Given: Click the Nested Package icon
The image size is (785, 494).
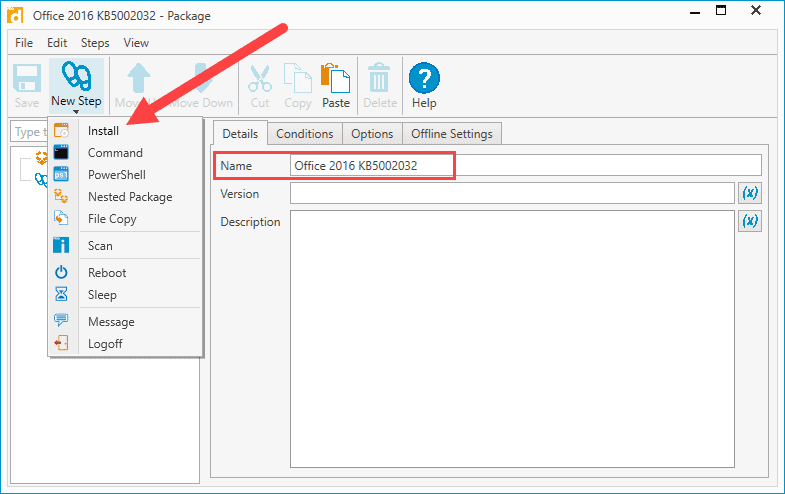Looking at the screenshot, I should 61,196.
